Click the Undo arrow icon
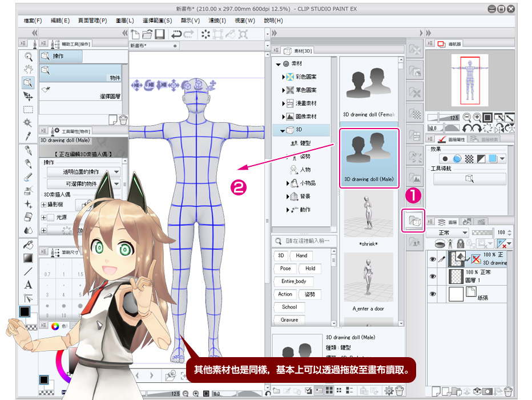Screen dimensions: 532x400 176,34
